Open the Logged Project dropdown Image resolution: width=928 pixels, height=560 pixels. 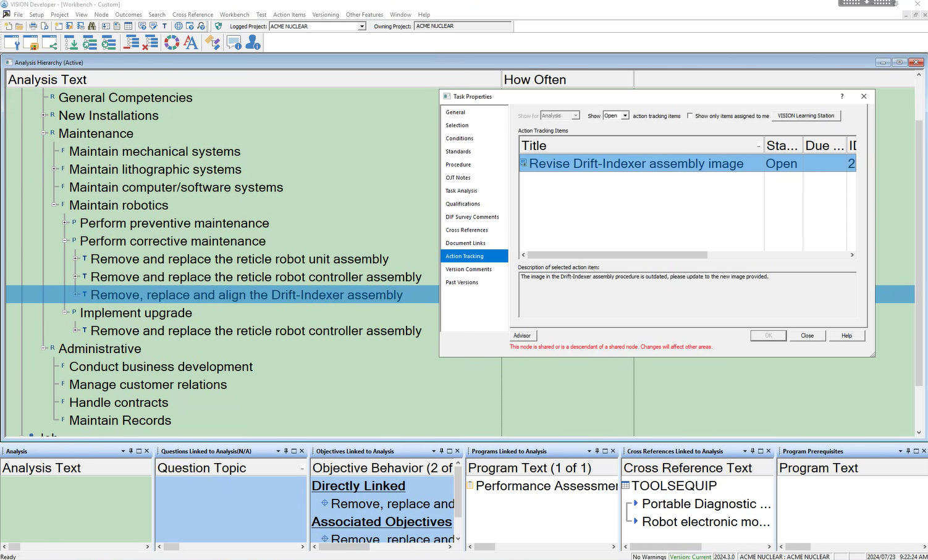pos(361,27)
